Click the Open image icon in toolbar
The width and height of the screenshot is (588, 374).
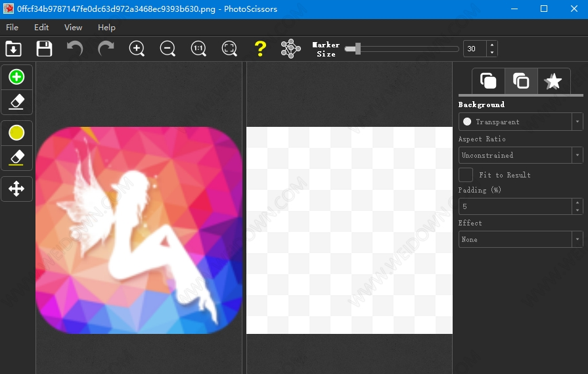click(13, 49)
